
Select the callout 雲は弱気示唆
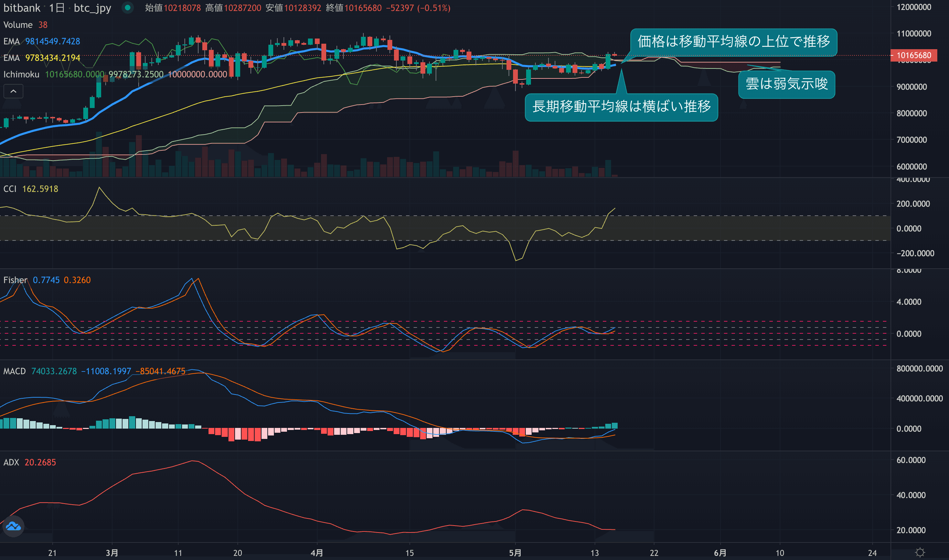pos(786,84)
